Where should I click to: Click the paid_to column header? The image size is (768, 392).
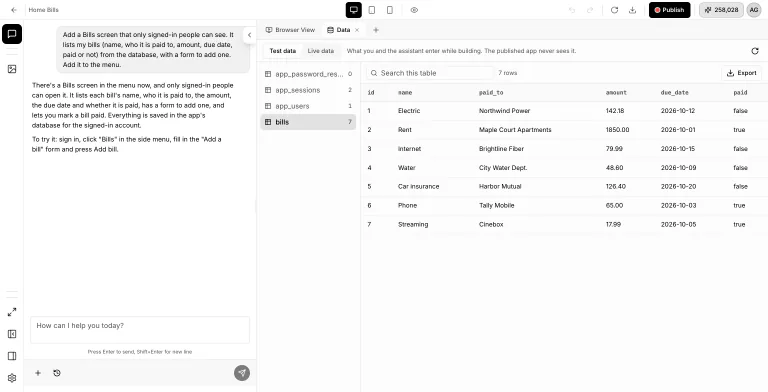tap(491, 93)
